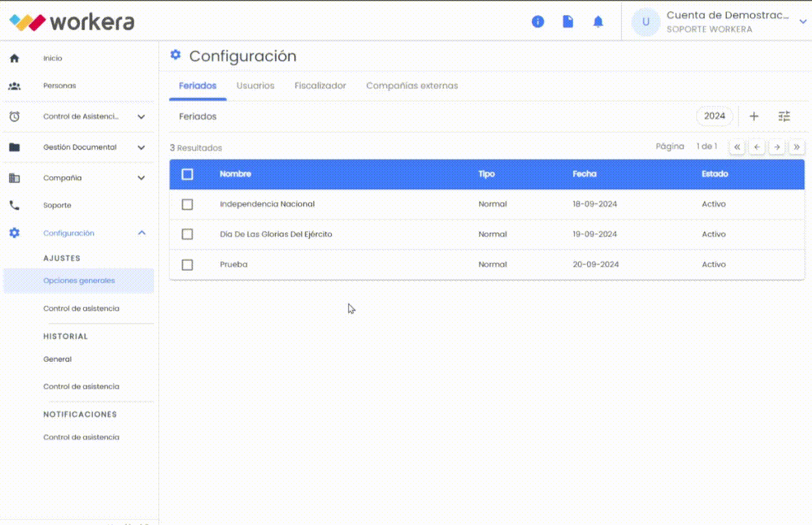Open Control de asistencia under Notificaciones
This screenshot has height=525, width=812.
[81, 437]
